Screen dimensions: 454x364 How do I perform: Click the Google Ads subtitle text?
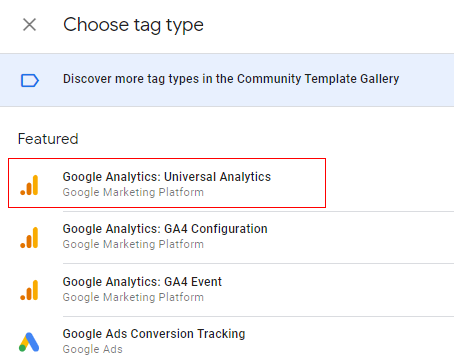tap(92, 349)
